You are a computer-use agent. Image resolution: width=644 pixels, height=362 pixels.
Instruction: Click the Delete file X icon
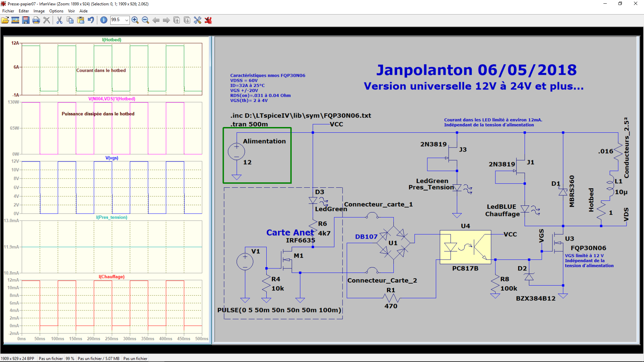click(47, 20)
